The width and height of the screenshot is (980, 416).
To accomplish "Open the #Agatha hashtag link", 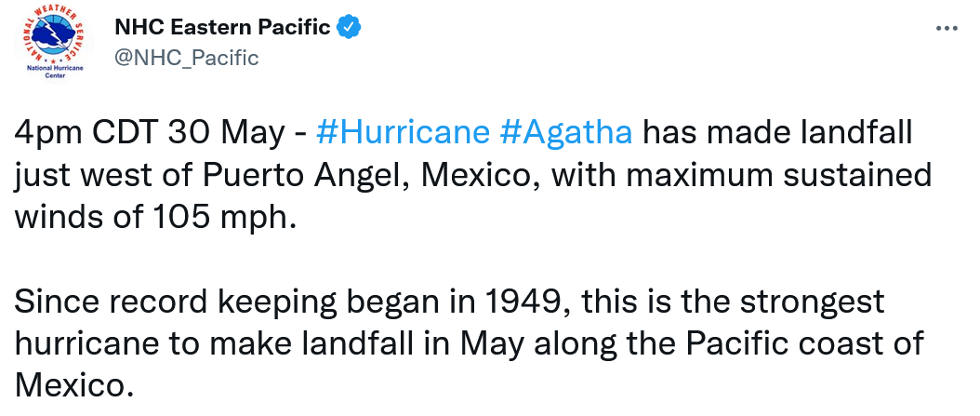I will click(x=565, y=133).
